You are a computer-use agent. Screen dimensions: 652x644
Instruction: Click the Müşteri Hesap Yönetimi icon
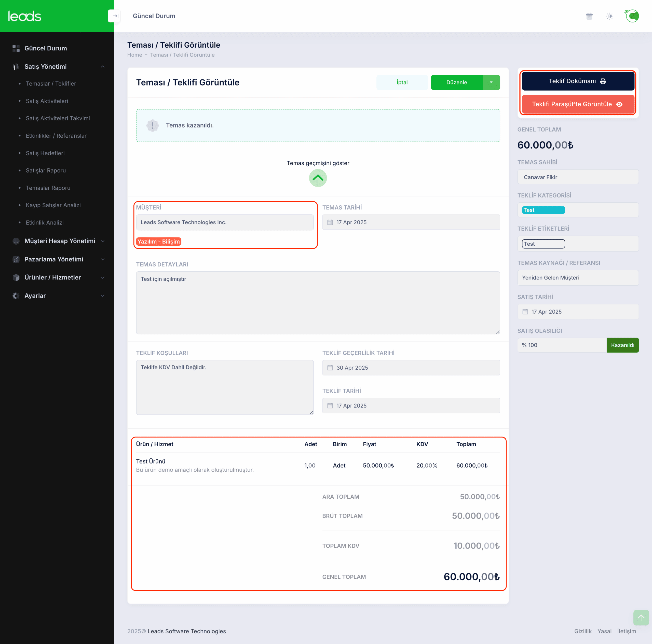[16, 241]
